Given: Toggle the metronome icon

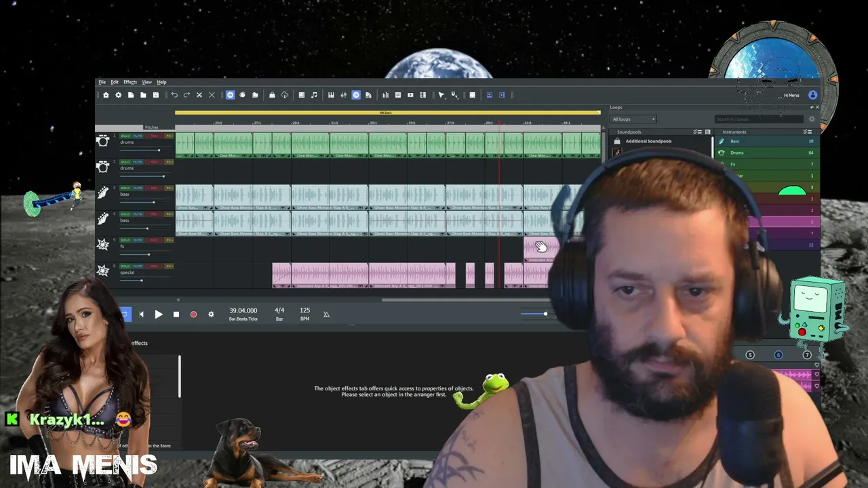Looking at the screenshot, I should (326, 314).
